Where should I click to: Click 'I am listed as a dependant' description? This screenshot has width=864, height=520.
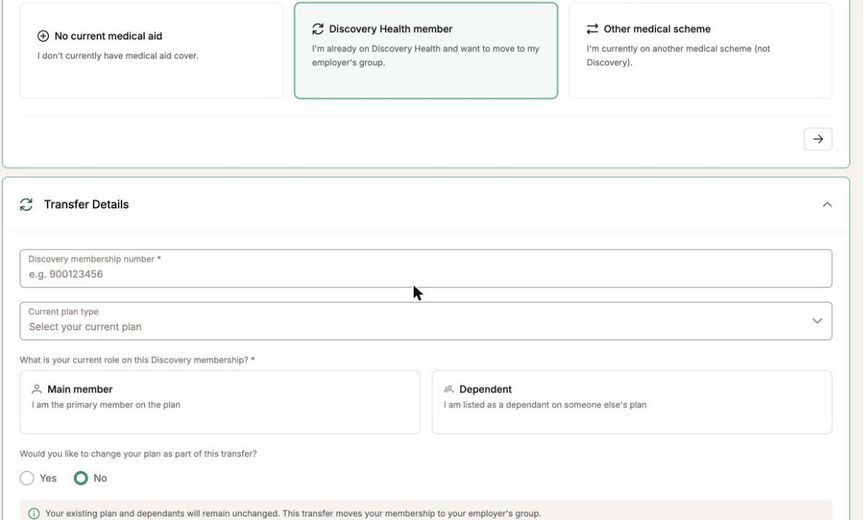coord(545,405)
